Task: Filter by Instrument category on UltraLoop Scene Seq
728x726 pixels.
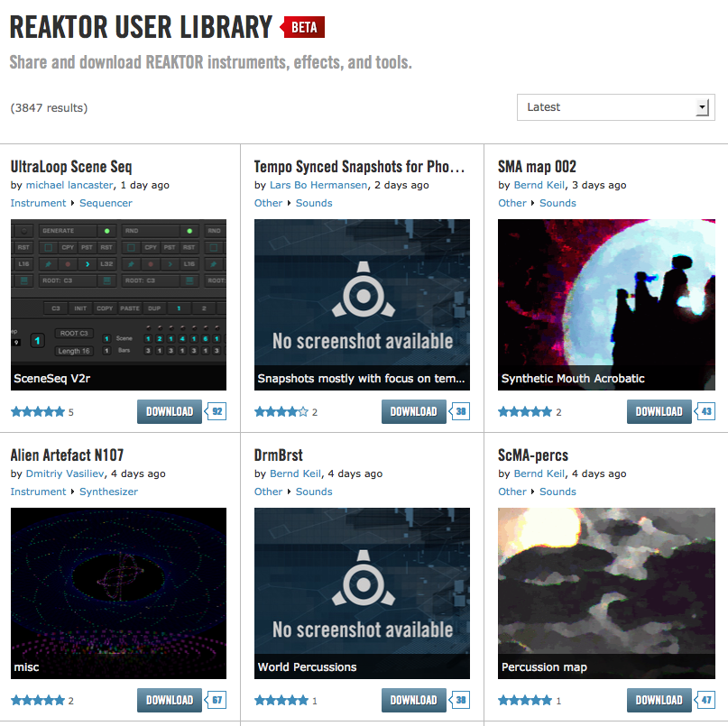Action: 38,203
